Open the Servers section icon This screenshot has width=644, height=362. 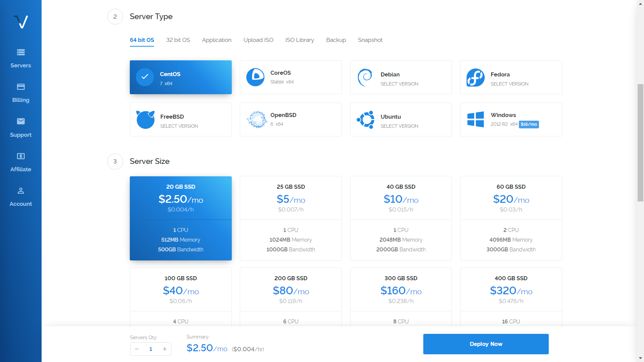21,52
